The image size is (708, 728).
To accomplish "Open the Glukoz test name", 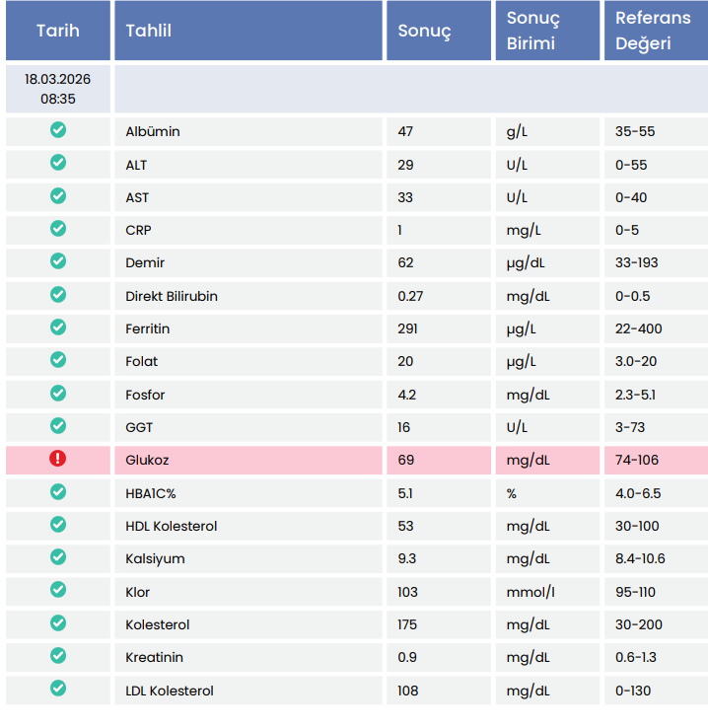I will pyautogui.click(x=147, y=460).
